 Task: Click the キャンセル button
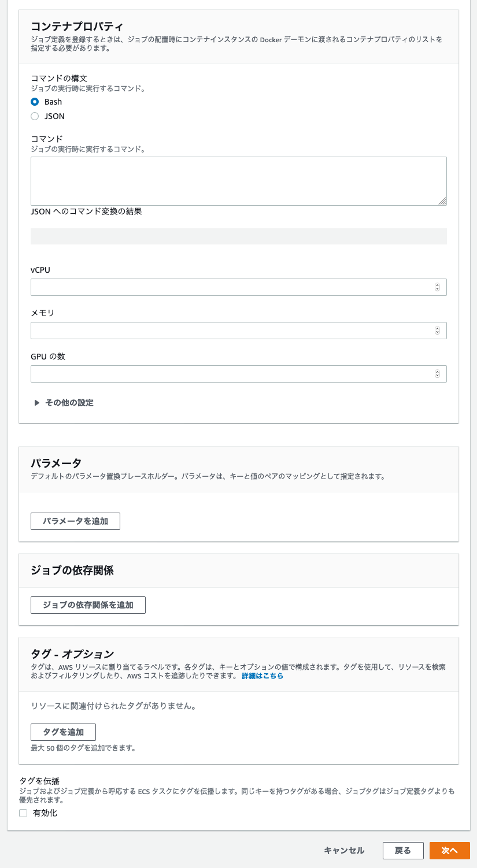344,851
